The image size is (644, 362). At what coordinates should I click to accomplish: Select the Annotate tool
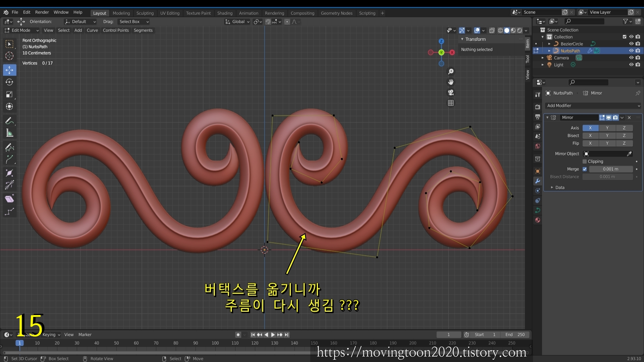click(9, 121)
